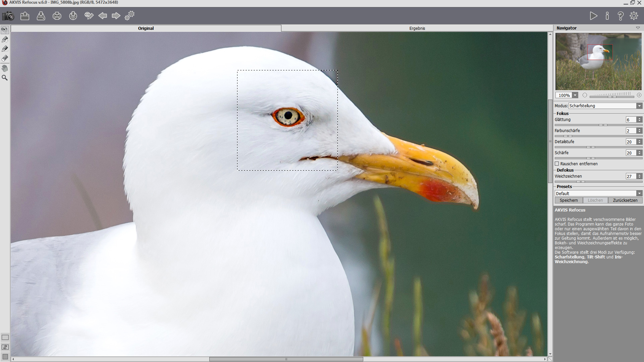Click the Zurücksetzen button
This screenshot has width=644, height=362.
tap(625, 200)
